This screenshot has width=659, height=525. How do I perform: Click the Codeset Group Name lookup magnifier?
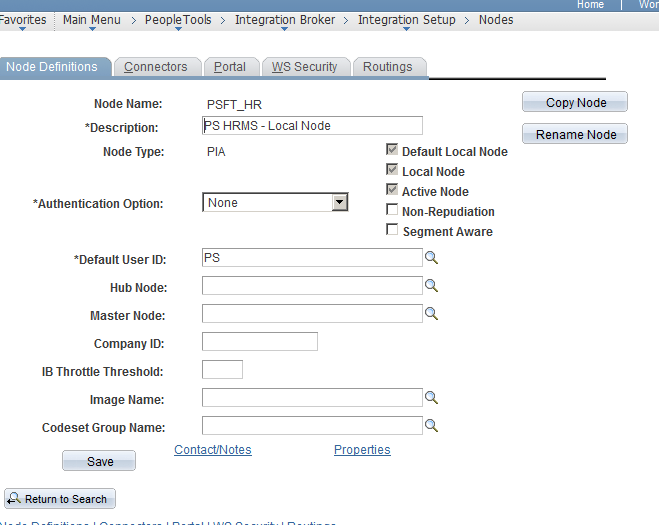click(431, 426)
